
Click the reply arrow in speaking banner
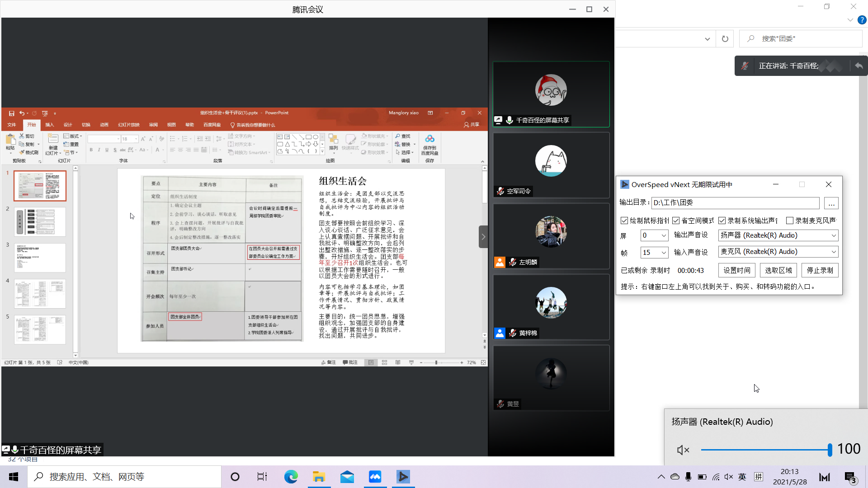click(x=859, y=66)
